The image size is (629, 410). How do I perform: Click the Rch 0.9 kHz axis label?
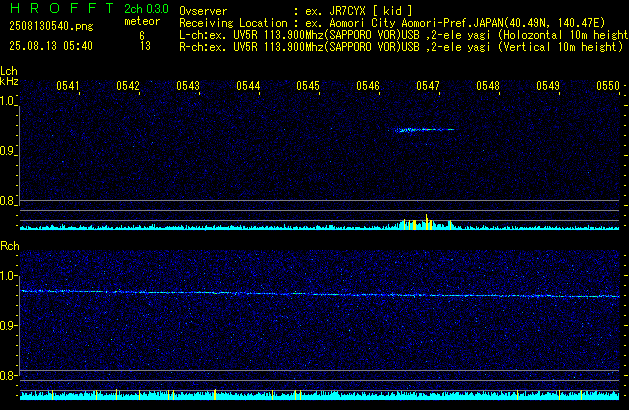pyautogui.click(x=7, y=326)
